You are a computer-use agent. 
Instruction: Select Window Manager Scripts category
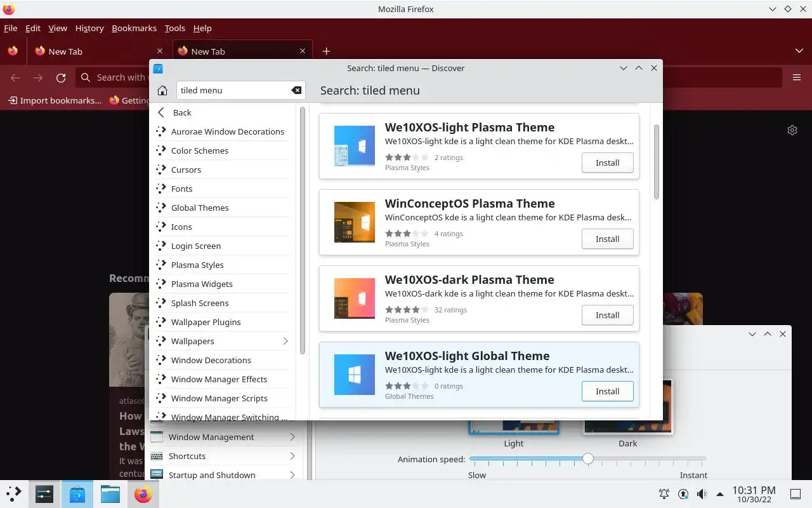[x=222, y=398]
